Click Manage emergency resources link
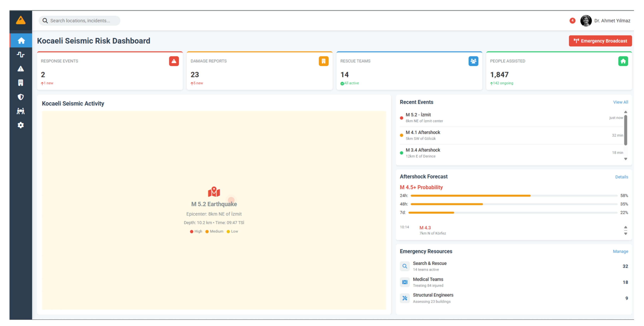Screen dimensions: 644x326 pos(620,251)
